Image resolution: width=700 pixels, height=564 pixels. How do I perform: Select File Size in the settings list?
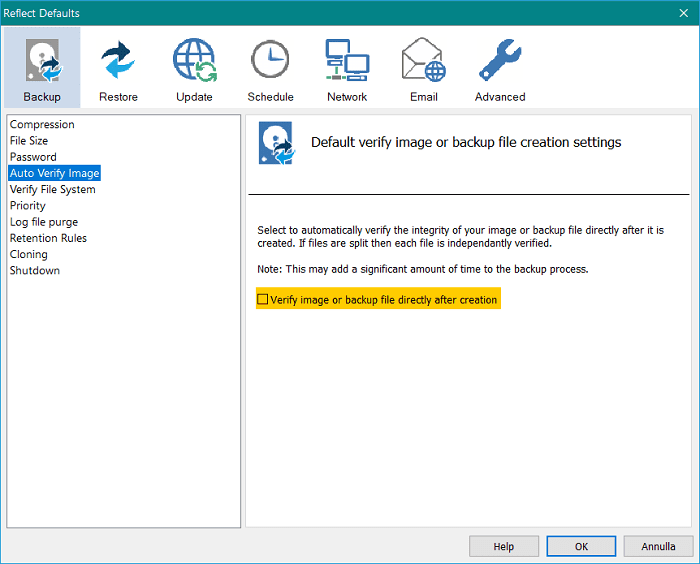(29, 141)
